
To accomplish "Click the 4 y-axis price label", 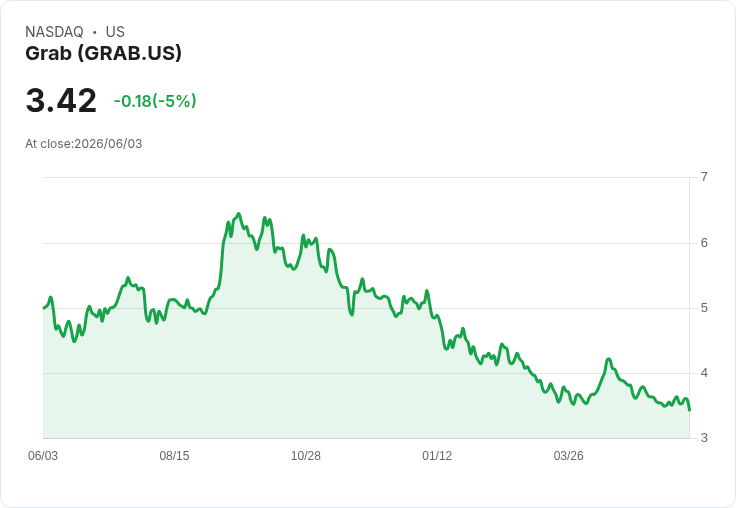I will point(704,373).
